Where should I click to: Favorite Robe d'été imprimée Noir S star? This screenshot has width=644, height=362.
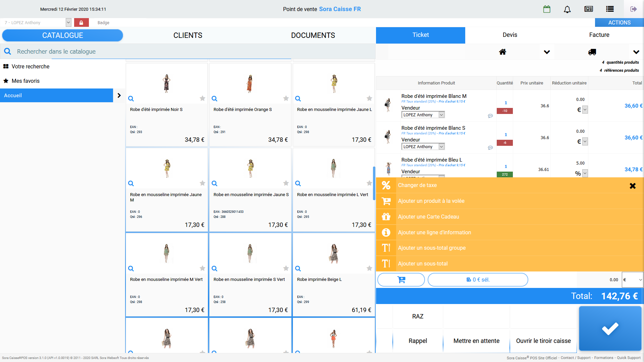[202, 98]
